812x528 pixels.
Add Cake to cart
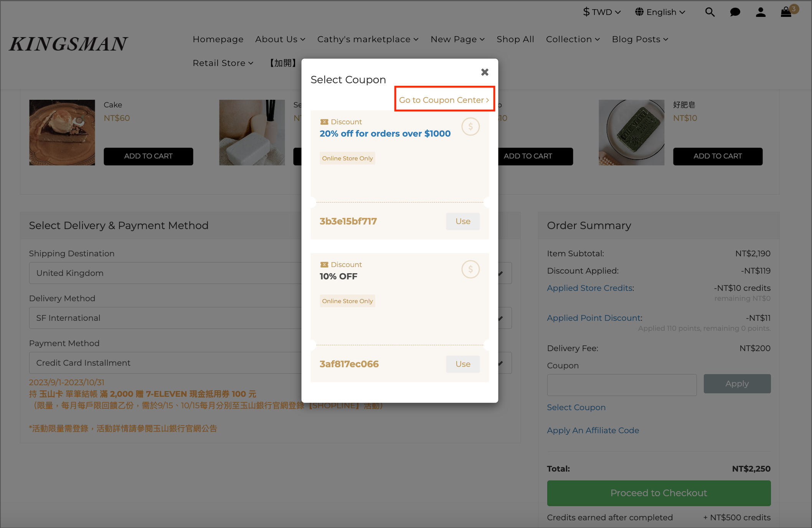149,157
